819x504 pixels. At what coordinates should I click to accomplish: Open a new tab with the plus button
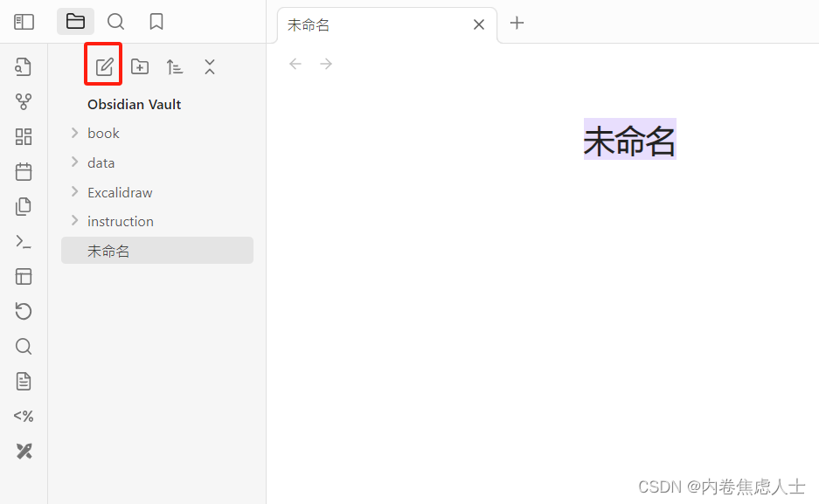click(x=517, y=24)
